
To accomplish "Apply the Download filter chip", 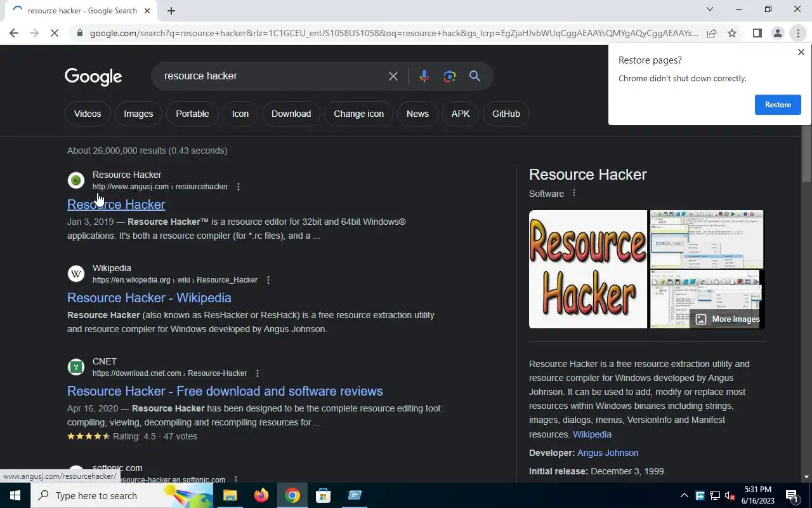I will pos(291,114).
